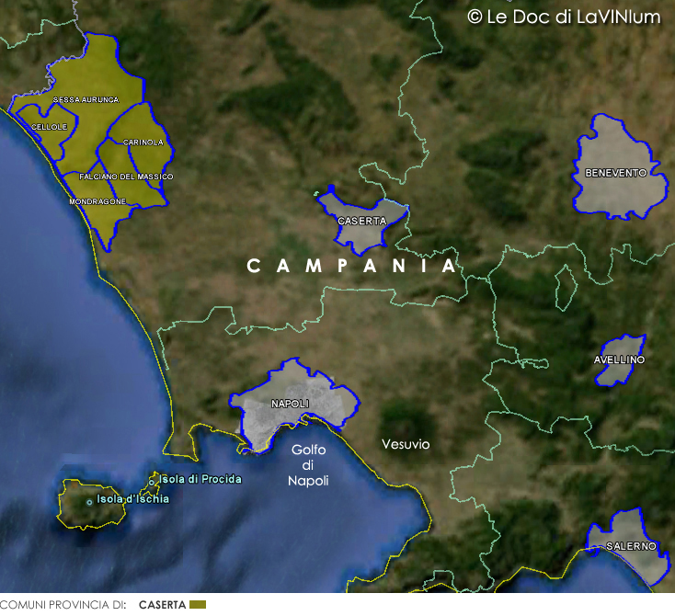Click the Isola di Procida text label
Viewport: 675px width, 616px height.
(x=200, y=479)
